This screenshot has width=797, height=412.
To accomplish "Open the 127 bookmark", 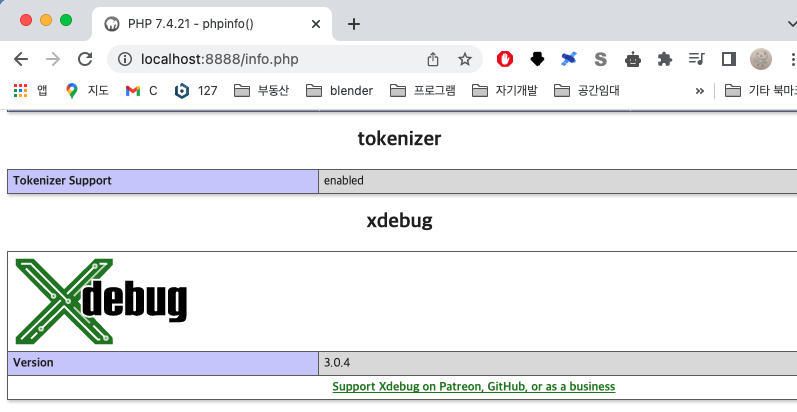I will (x=196, y=90).
